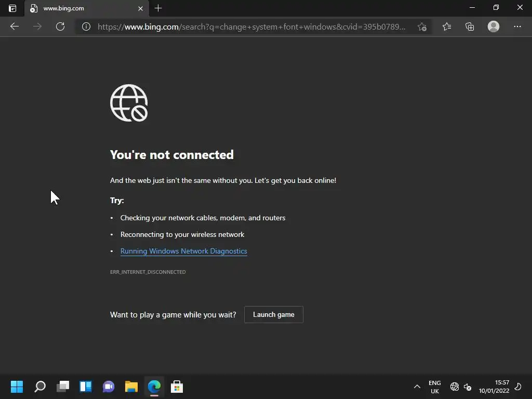This screenshot has height=399, width=532.
Task: Click the You're not connected heading
Action: 171,155
